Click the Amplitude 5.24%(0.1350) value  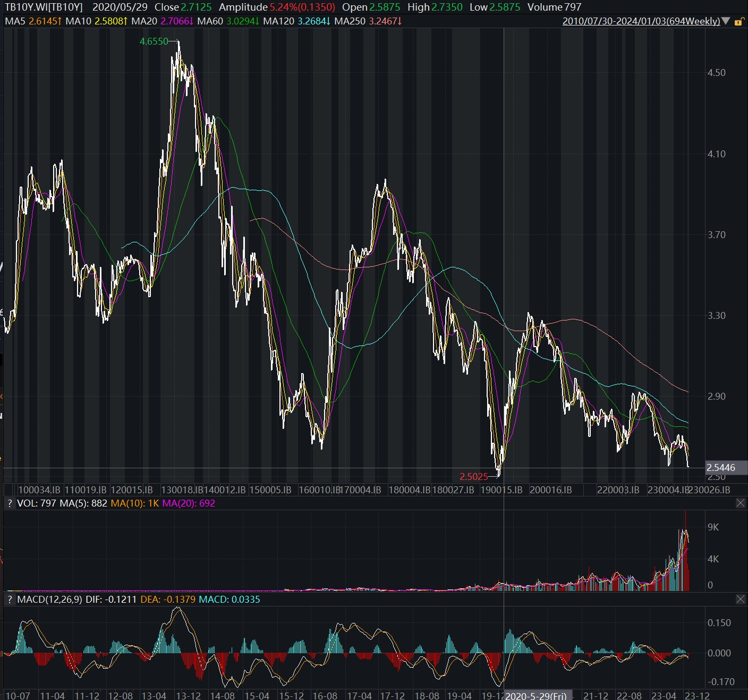tap(277, 7)
